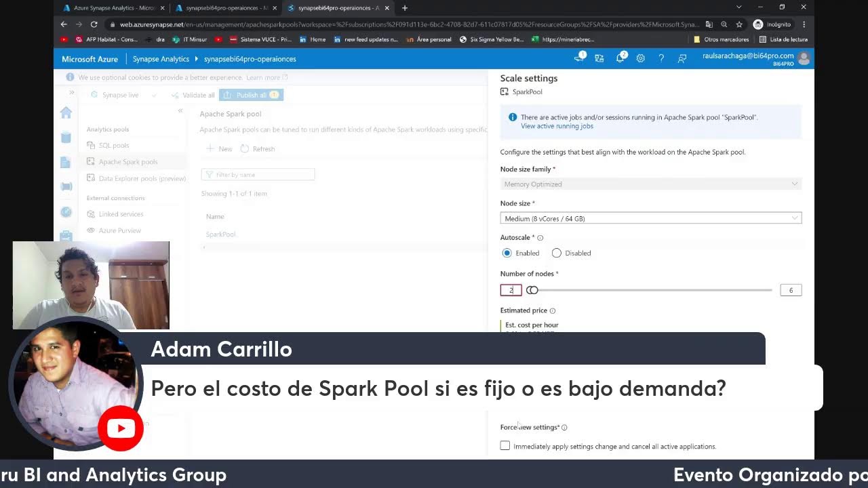Open Otros marcadores bookmarks folder
The image size is (868, 488).
click(x=721, y=39)
